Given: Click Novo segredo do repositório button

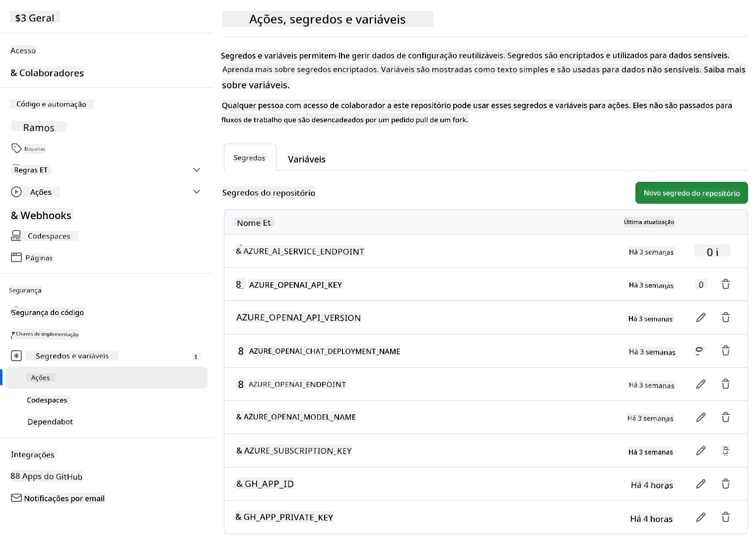Looking at the screenshot, I should click(691, 193).
